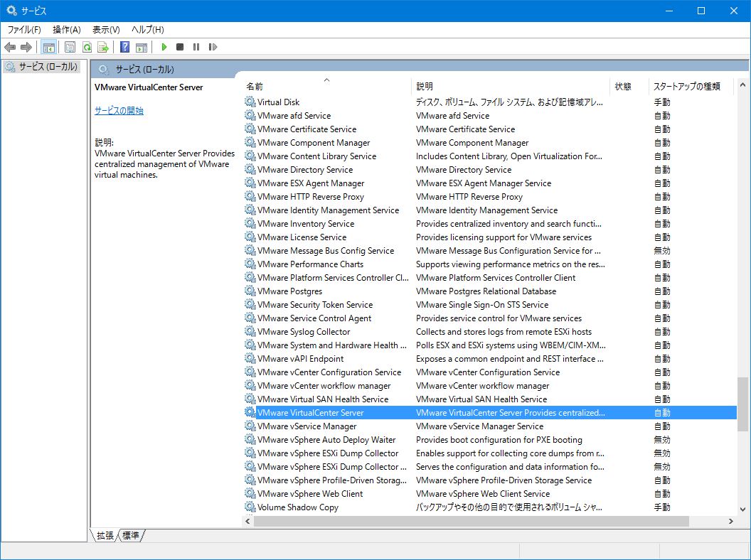
Task: Click the gear icon beside VMware vSphere Web Client
Action: point(250,493)
